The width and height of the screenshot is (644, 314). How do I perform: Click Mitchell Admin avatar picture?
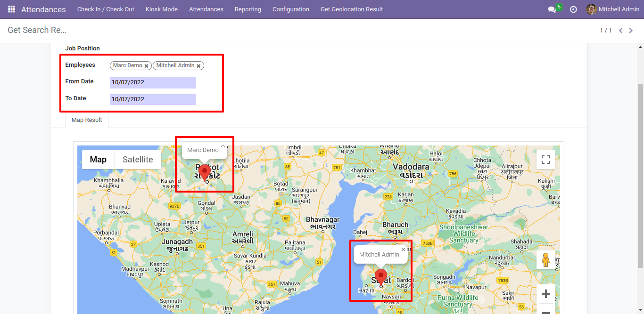591,9
